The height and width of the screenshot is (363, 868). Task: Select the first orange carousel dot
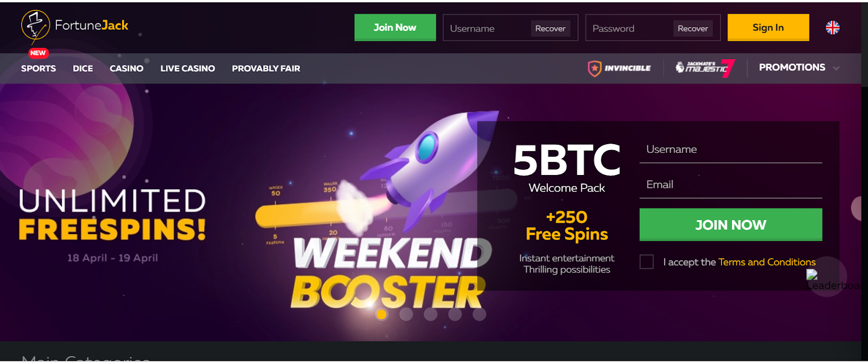[x=381, y=314]
